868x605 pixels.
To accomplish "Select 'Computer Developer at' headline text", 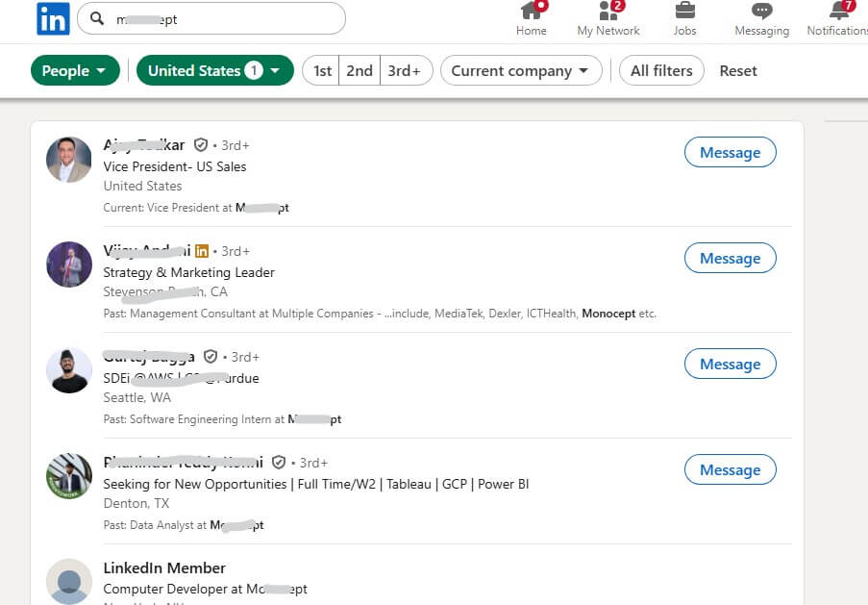I will point(173,589).
